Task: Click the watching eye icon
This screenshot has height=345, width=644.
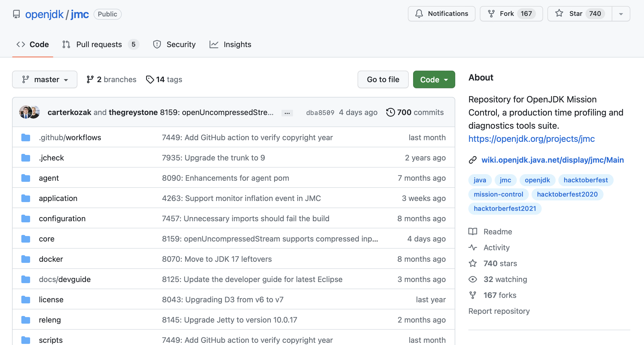Action: tap(472, 279)
